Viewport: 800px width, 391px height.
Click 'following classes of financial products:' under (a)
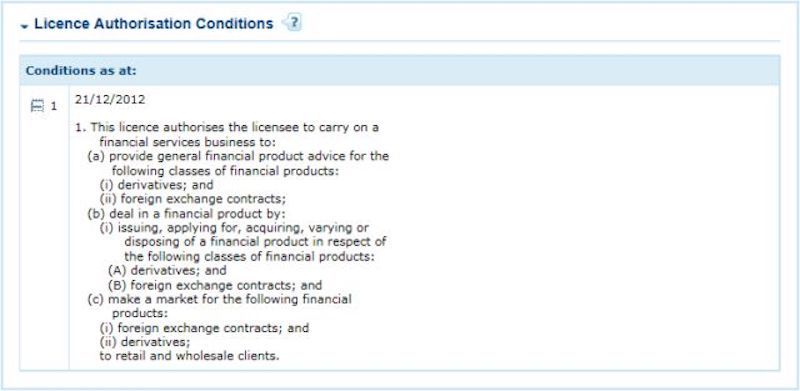[x=225, y=170]
